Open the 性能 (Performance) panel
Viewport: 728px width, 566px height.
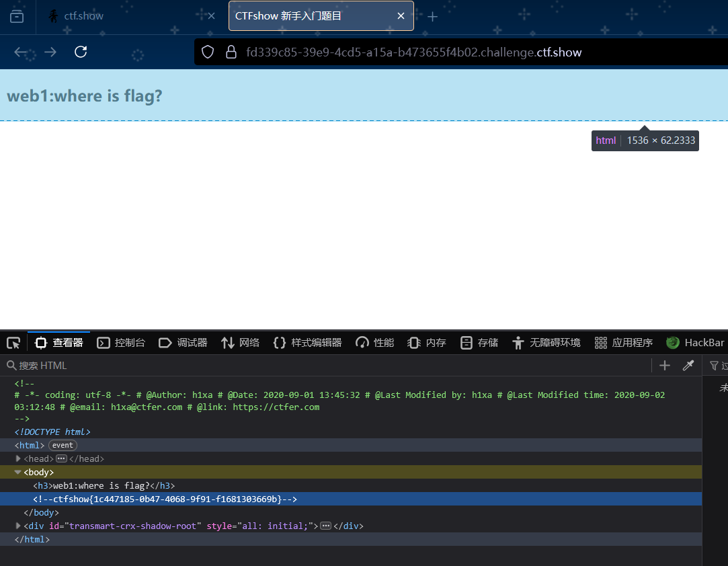(374, 343)
